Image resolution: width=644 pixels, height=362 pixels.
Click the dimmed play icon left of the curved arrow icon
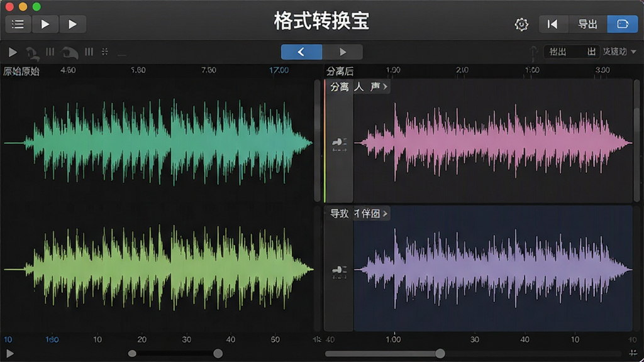click(13, 52)
